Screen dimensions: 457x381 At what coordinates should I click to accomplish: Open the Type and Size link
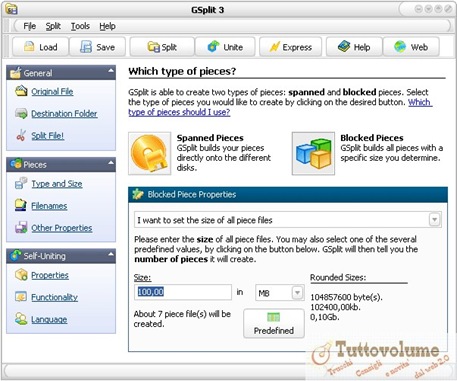57,184
